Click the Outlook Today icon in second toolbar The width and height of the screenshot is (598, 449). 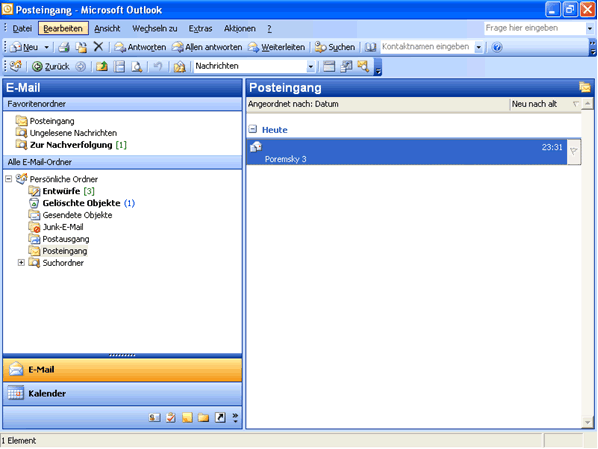click(16, 66)
